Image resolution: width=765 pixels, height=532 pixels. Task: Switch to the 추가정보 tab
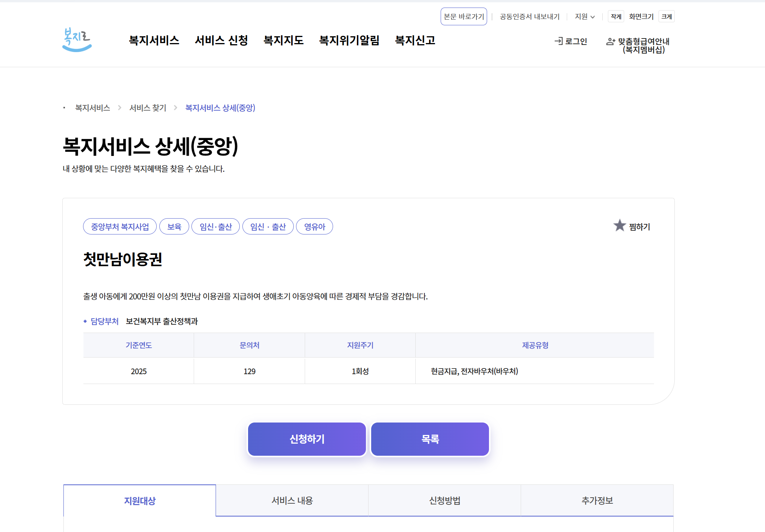click(x=597, y=501)
